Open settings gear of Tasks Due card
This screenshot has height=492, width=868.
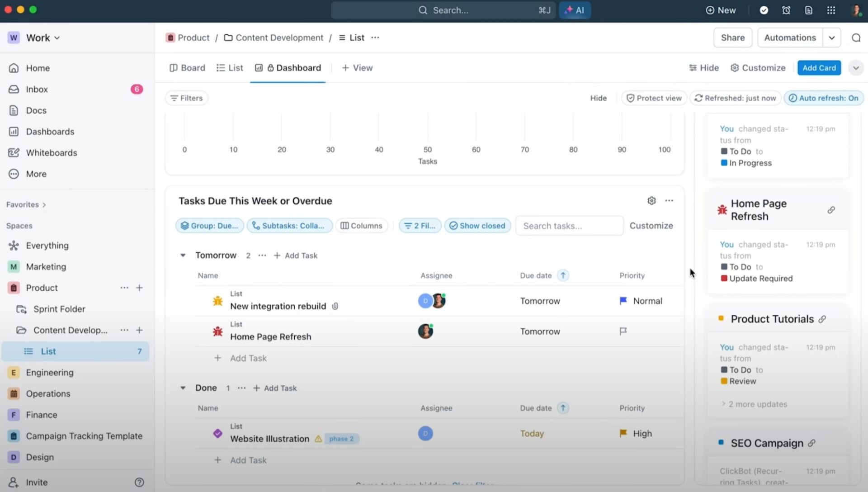point(651,201)
